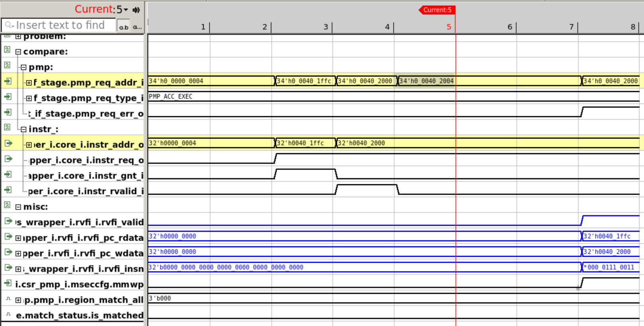The height and width of the screenshot is (326, 644).
Task: Click wire icon of region_match_all row
Action: [x=8, y=299]
